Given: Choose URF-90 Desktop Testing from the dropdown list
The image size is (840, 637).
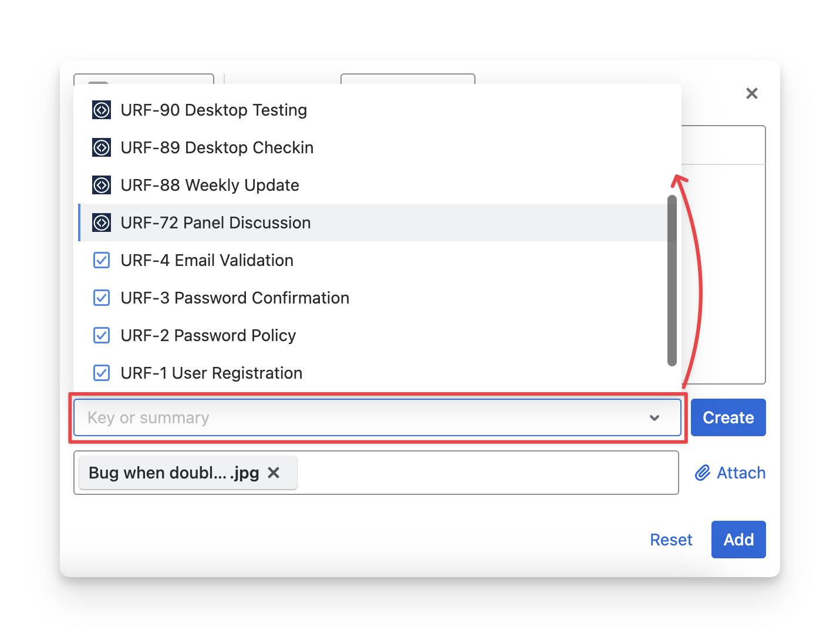Looking at the screenshot, I should 214,110.
